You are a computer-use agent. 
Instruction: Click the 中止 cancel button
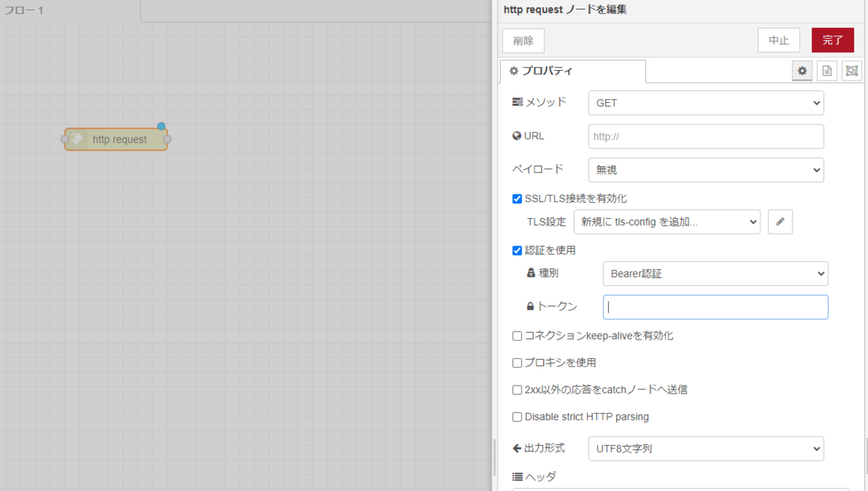click(x=779, y=41)
